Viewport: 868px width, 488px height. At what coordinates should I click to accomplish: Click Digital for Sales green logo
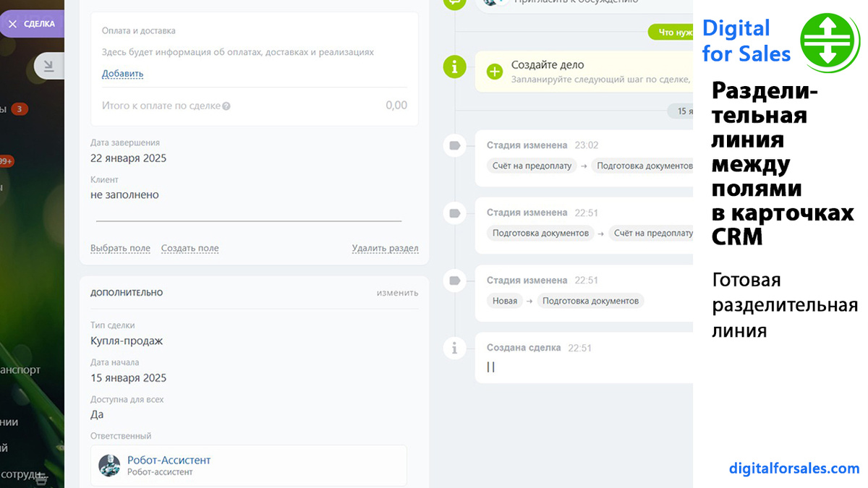click(829, 42)
